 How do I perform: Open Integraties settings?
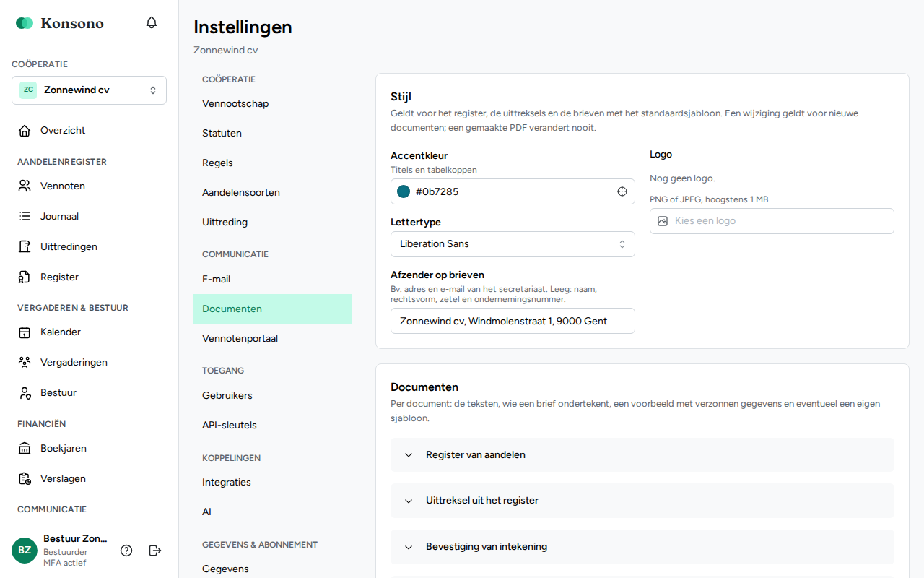pos(273,483)
